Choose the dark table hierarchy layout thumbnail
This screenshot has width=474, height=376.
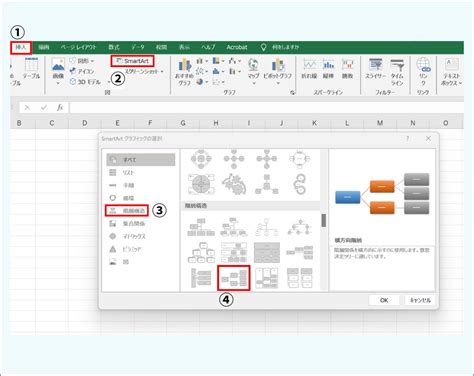click(x=267, y=252)
